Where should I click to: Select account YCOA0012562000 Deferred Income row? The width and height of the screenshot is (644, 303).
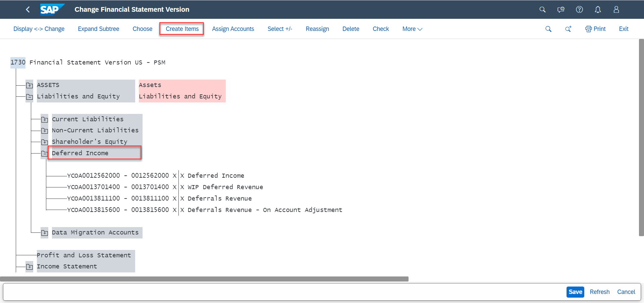(156, 176)
